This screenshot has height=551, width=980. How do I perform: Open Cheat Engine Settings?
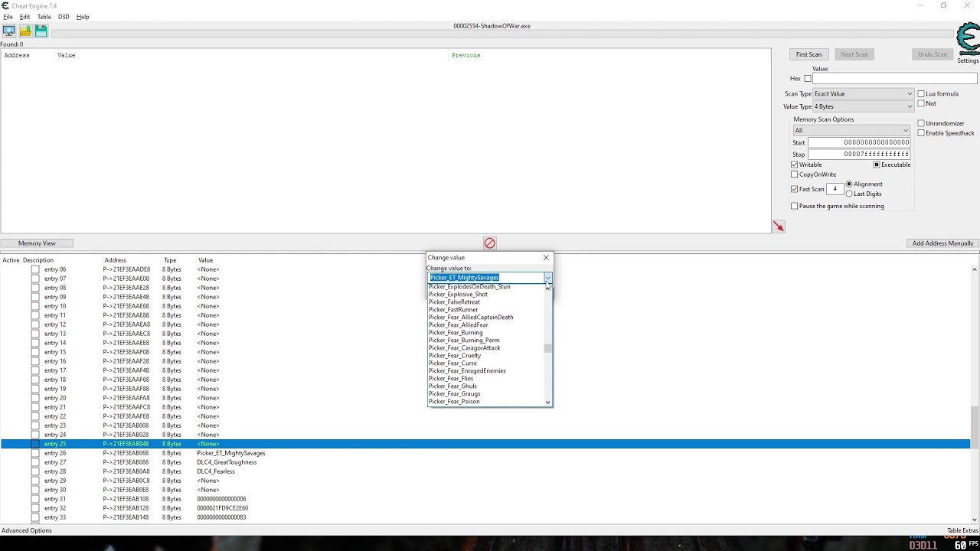968,60
